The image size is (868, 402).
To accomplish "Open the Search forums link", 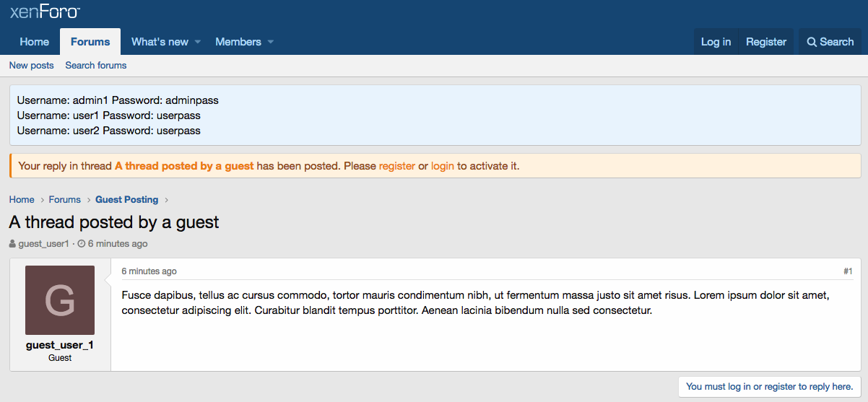I will 96,65.
